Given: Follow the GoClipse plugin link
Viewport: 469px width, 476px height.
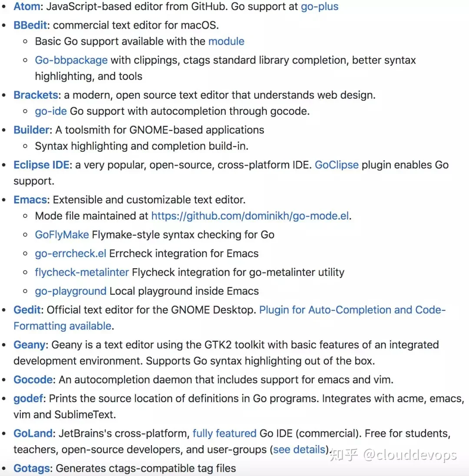Looking at the screenshot, I should coord(337,165).
